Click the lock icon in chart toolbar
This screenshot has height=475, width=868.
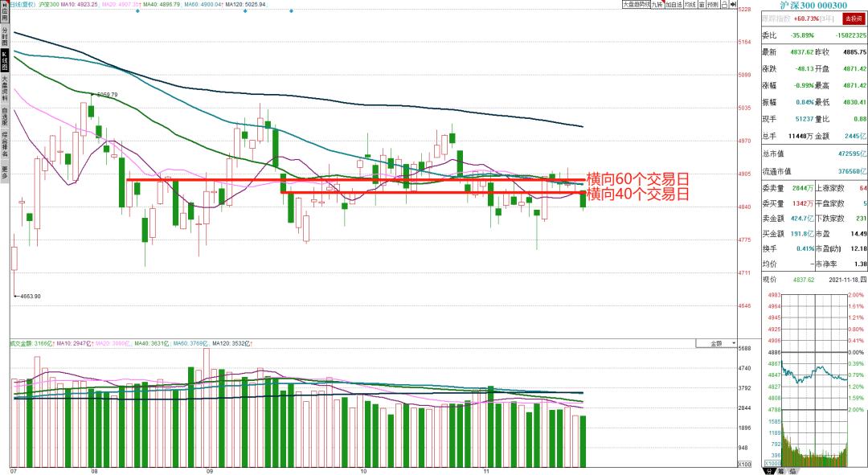[724, 5]
